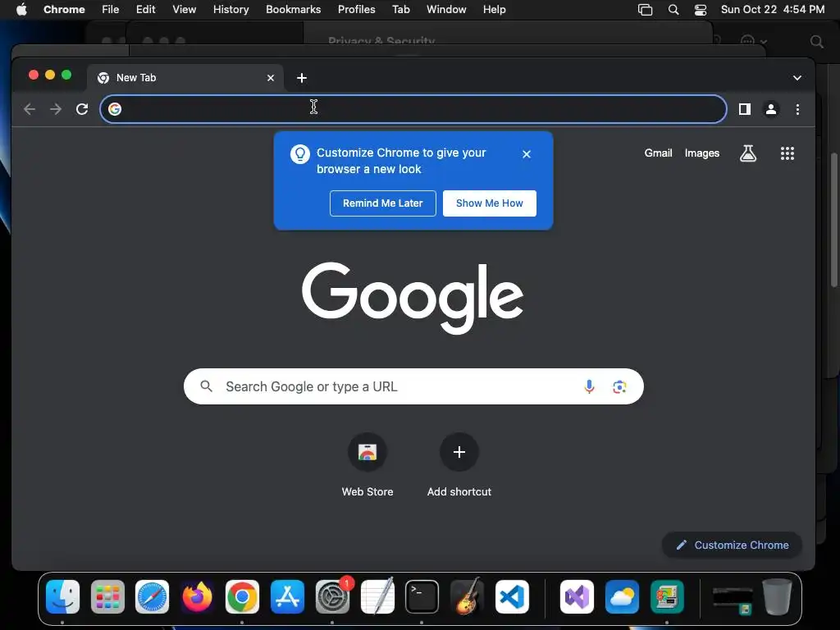Screen dimensions: 840x630
Task: Open TextEdit from the Dock
Action: tap(377, 597)
